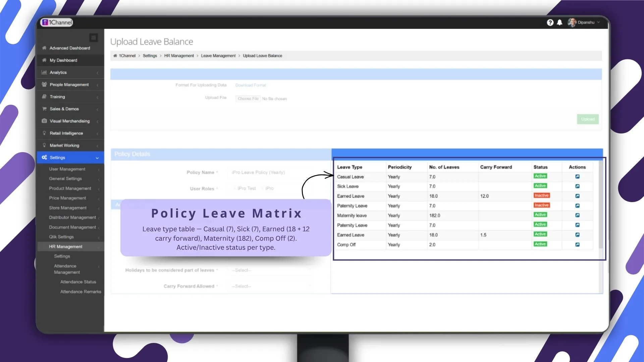Screen dimensions: 644x362
Task: Open Leave Management in the breadcrumb trail
Action: coord(218,56)
